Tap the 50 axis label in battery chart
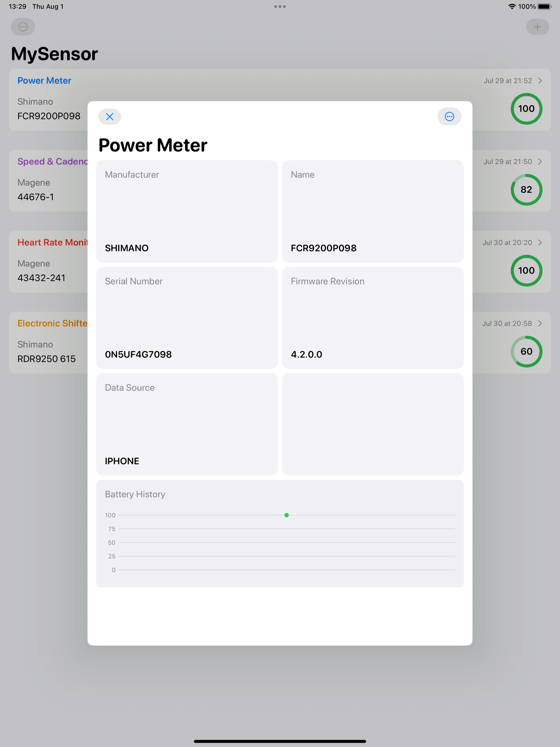 click(112, 542)
